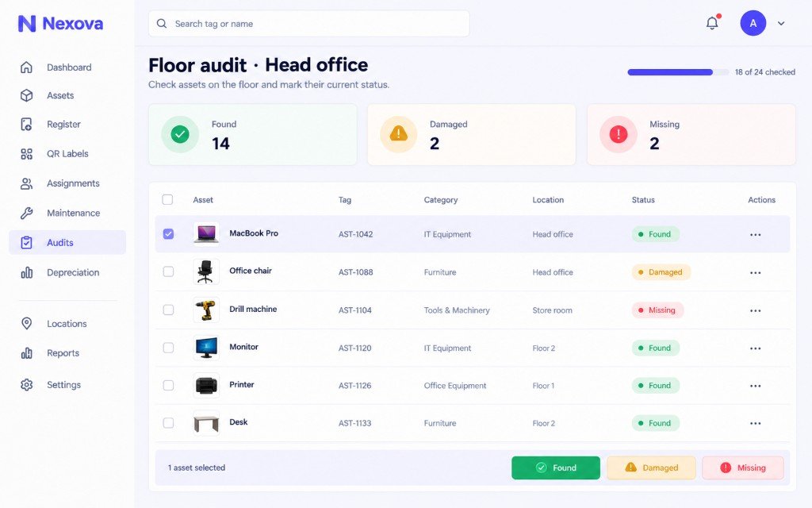The image size is (812, 508).
Task: Open the Maintenance section
Action: point(67,213)
